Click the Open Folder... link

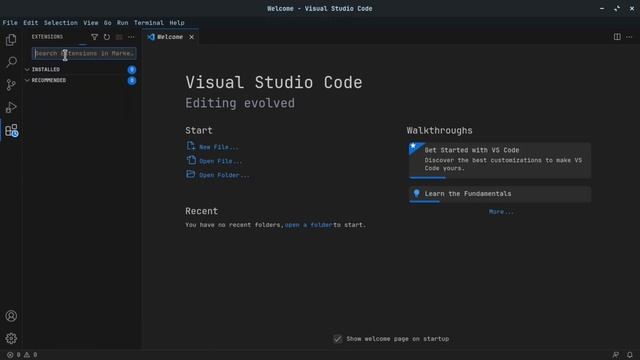click(x=224, y=175)
